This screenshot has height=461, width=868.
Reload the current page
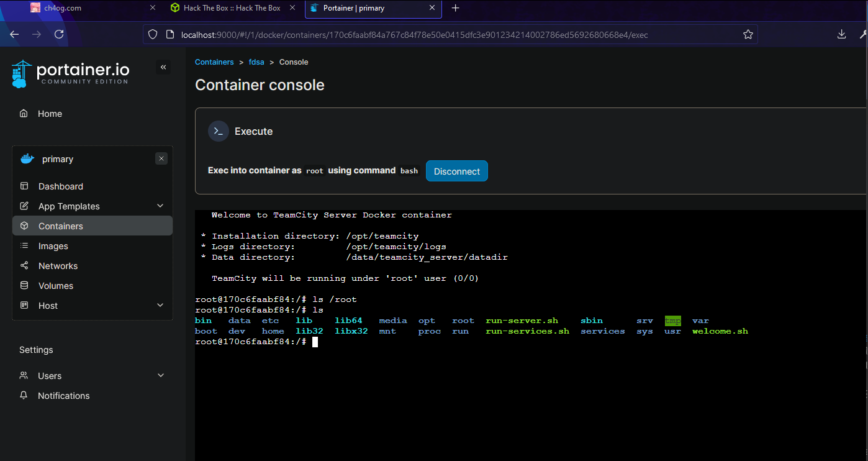[x=59, y=35]
